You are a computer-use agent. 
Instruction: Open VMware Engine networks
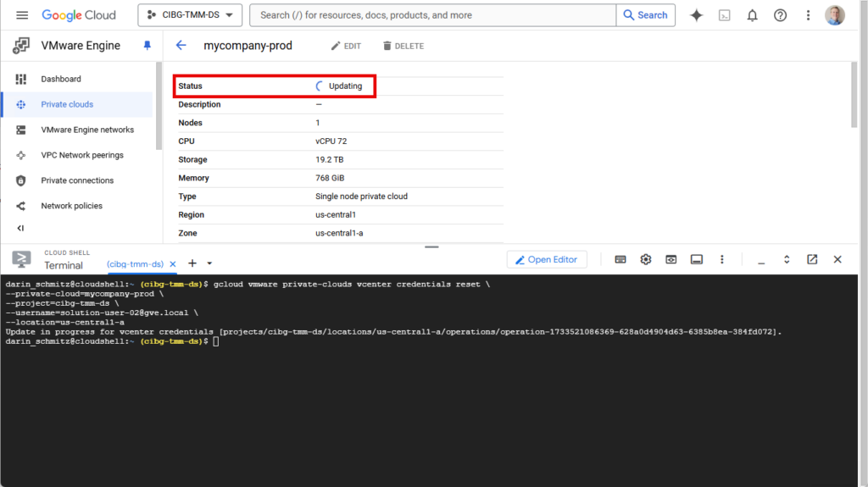(87, 130)
